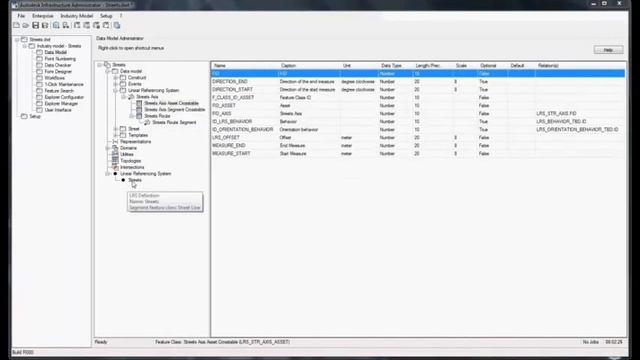Select the Streets bullet item under Linear Referencing System
This screenshot has width=640, height=360.
pyautogui.click(x=135, y=180)
